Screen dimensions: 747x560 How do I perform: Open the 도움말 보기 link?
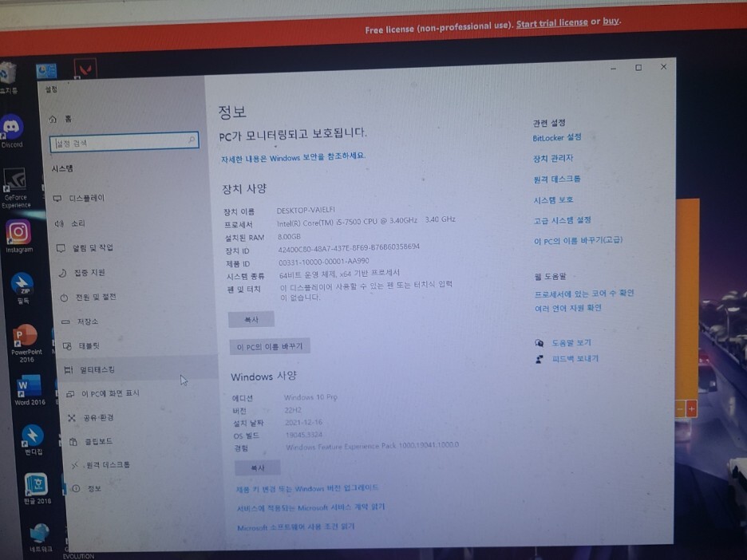pos(571,343)
